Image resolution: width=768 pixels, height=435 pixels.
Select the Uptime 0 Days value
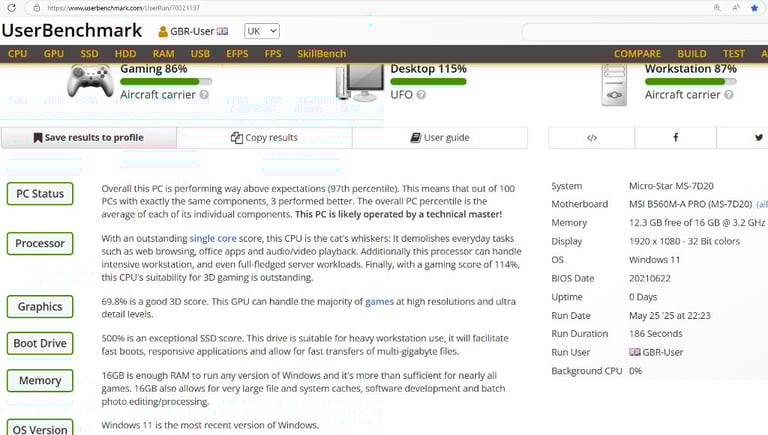[643, 297]
